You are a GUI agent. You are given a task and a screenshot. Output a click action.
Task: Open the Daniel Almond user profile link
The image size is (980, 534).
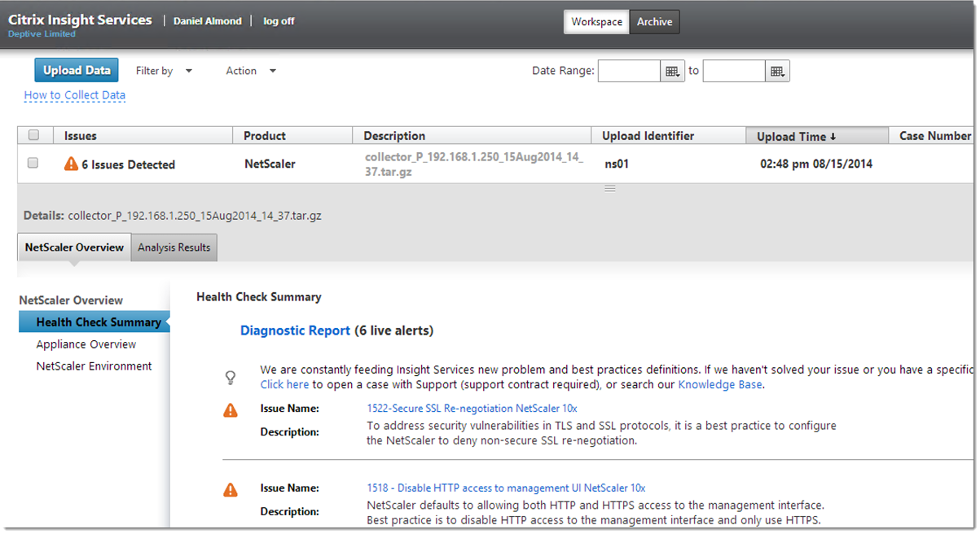(208, 21)
